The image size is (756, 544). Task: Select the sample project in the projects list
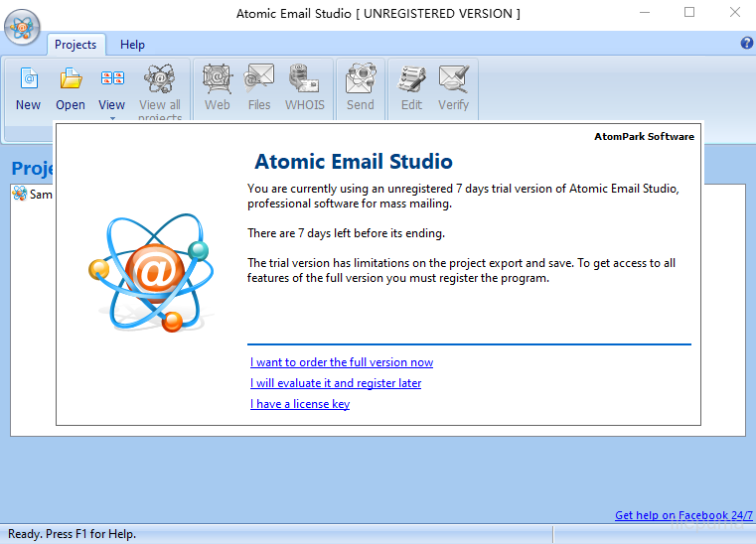coord(33,195)
